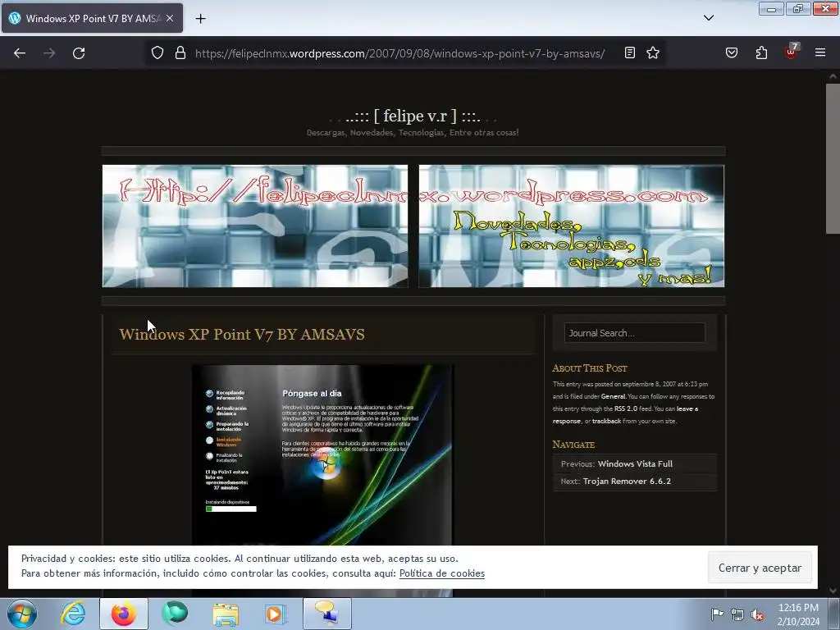This screenshot has width=840, height=630.
Task: Reload the current page
Action: pos(79,53)
